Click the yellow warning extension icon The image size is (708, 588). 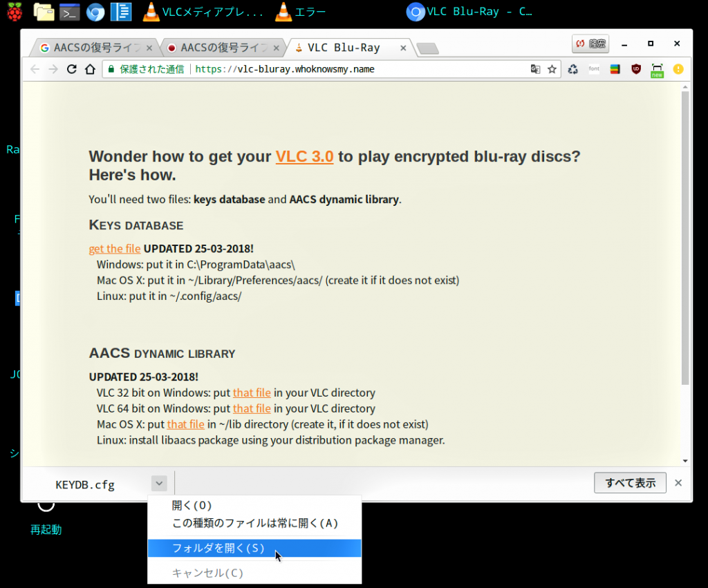678,69
